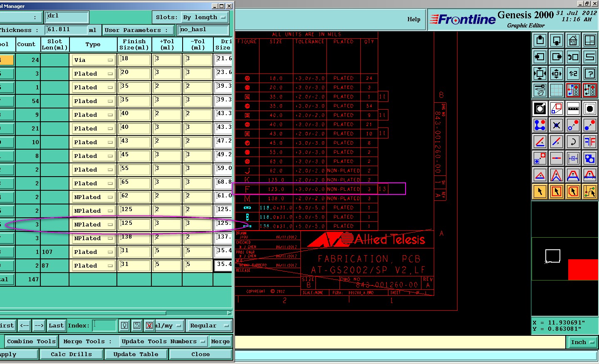Click the previous zoom undo icon
The height and width of the screenshot is (364, 599).
(573, 57)
